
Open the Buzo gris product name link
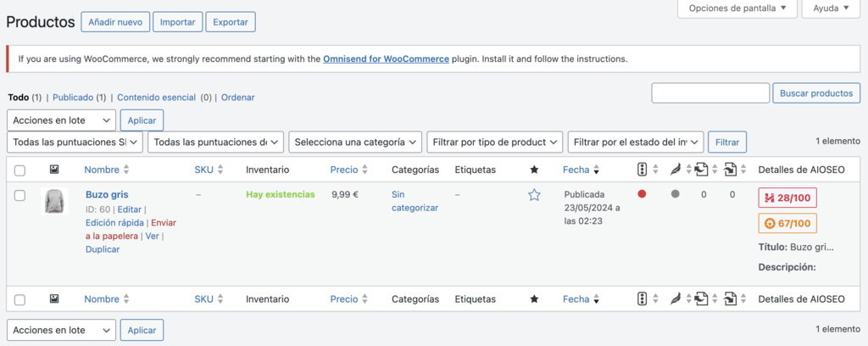[107, 194]
